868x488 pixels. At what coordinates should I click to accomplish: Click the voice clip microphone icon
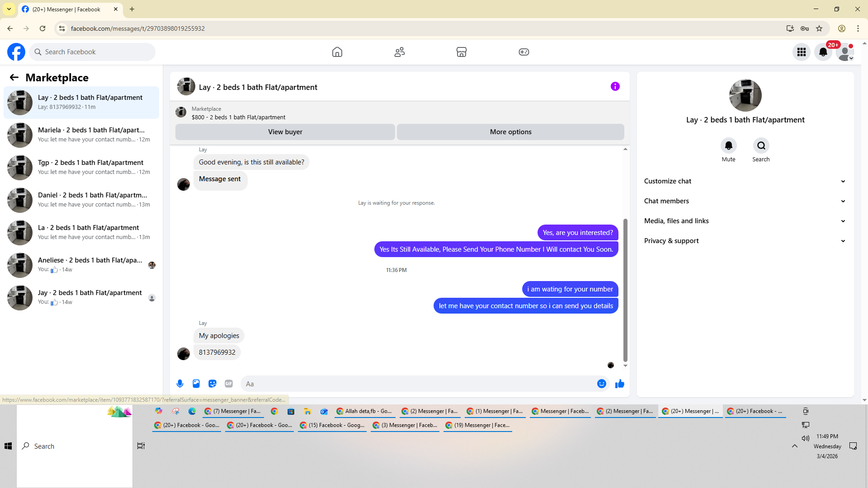[x=180, y=384]
